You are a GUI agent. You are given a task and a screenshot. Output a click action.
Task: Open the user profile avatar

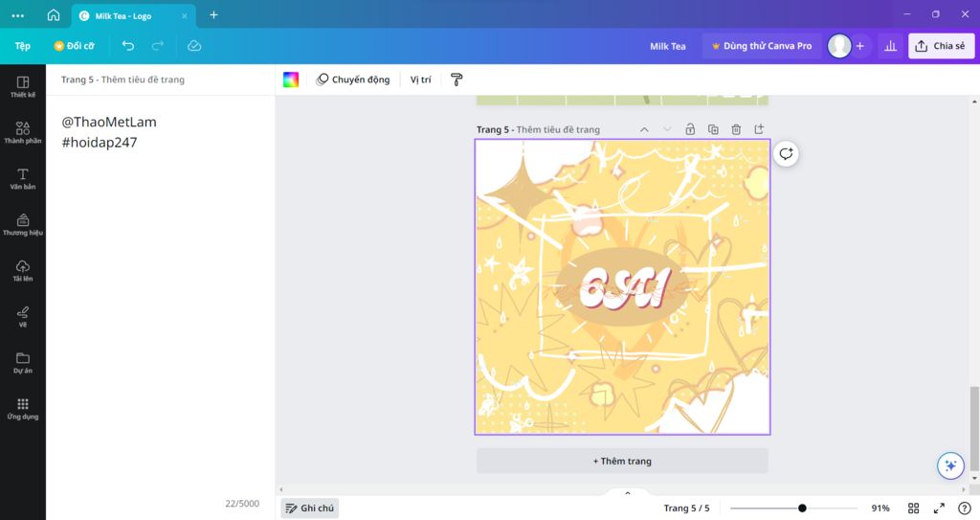pos(838,46)
